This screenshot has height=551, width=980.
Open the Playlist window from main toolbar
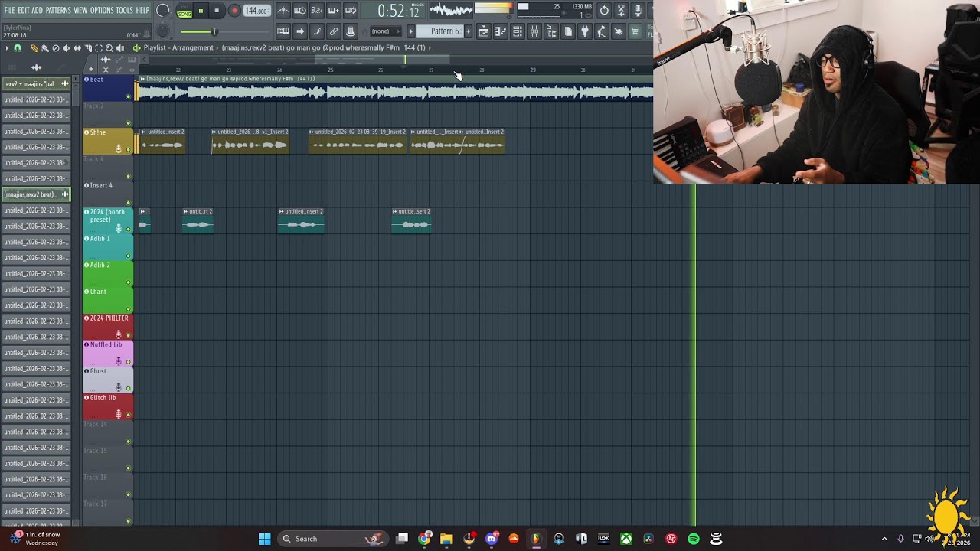click(484, 31)
